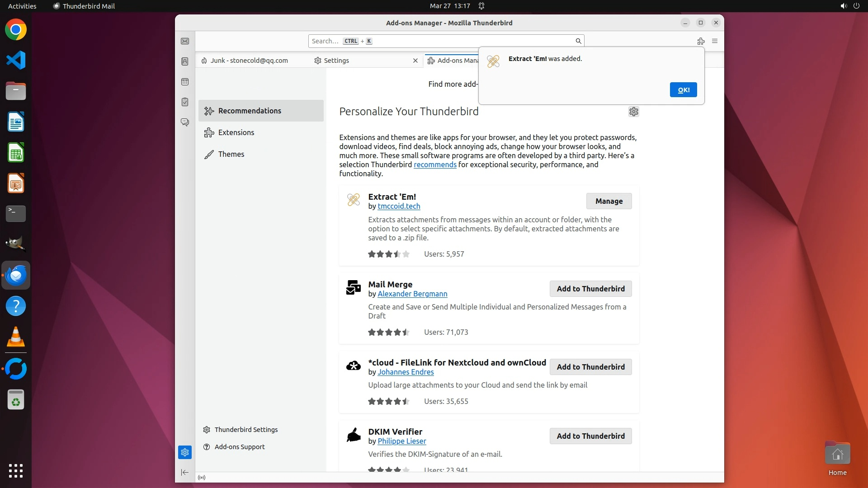
Task: Select Themes in the sidebar
Action: 231,154
